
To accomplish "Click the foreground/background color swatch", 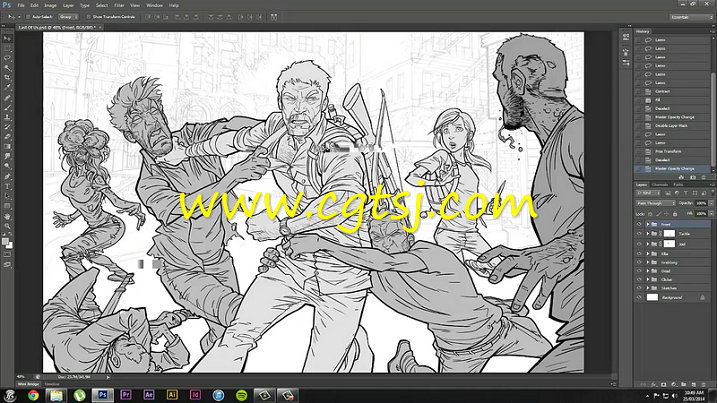I will 7,242.
